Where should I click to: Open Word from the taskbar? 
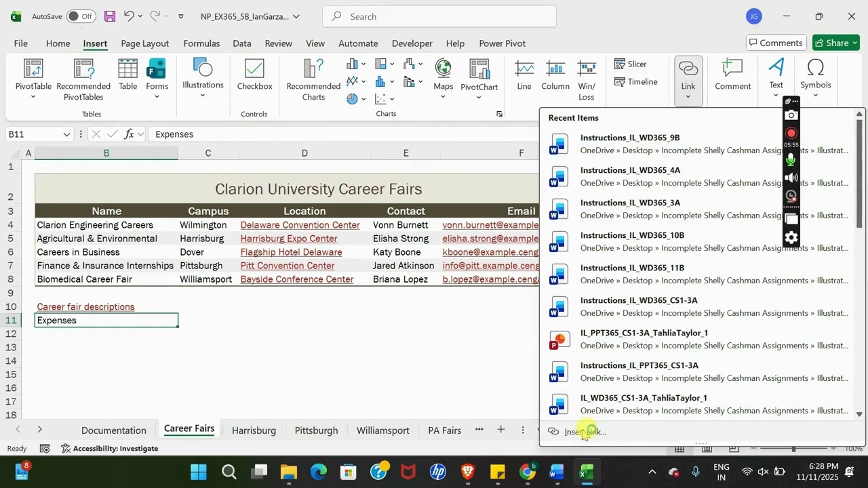pyautogui.click(x=557, y=472)
